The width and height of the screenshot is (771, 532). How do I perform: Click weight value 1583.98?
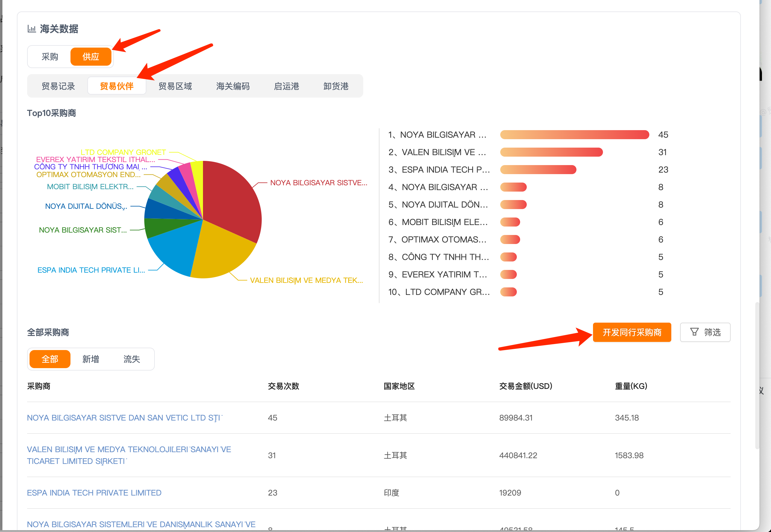629,455
